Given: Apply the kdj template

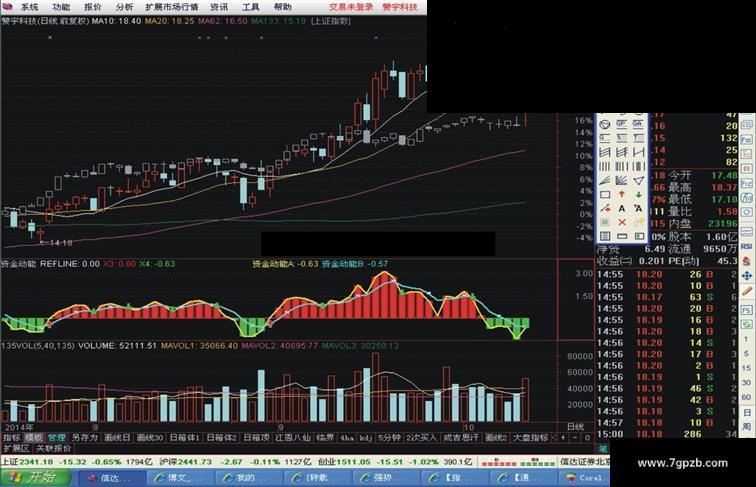Looking at the screenshot, I should click(366, 437).
